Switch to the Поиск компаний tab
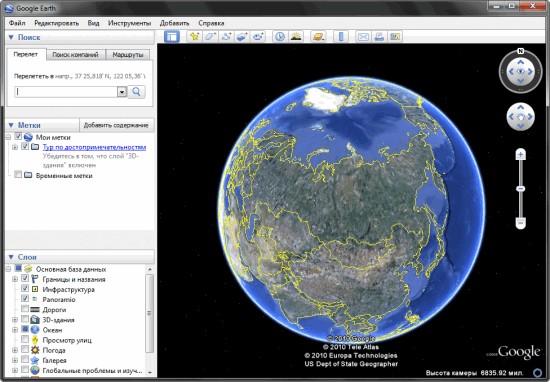Screen dimensions: 550x382 75,55
